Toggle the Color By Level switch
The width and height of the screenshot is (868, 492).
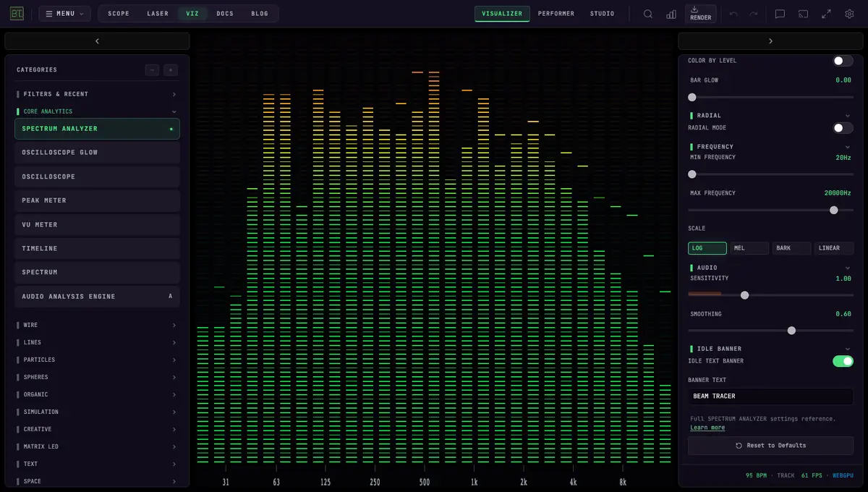(843, 61)
